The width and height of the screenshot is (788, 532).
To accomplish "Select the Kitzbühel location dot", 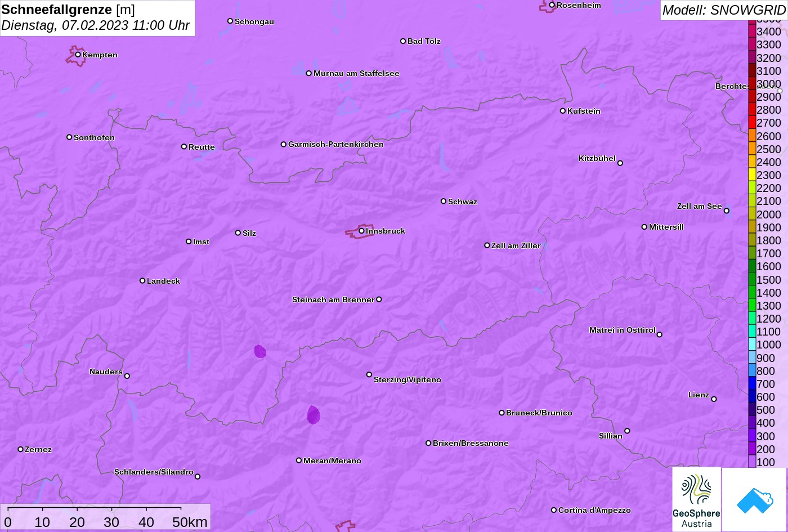I will [x=620, y=163].
